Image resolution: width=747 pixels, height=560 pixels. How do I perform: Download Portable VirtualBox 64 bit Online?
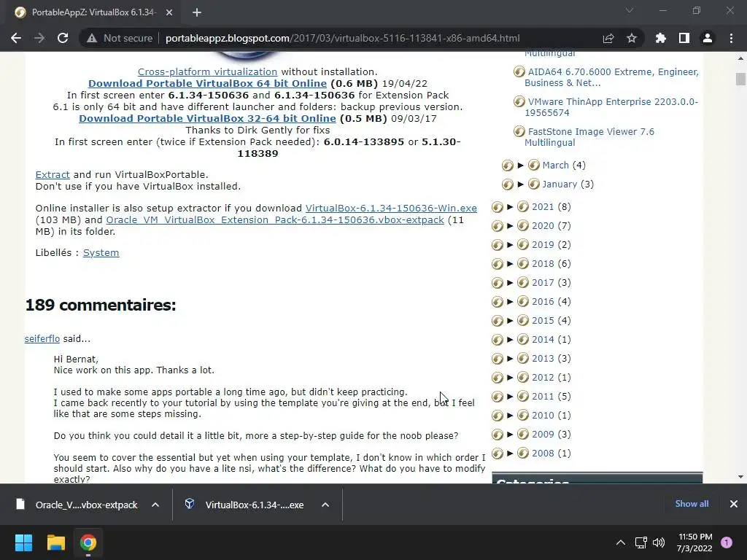tap(207, 83)
